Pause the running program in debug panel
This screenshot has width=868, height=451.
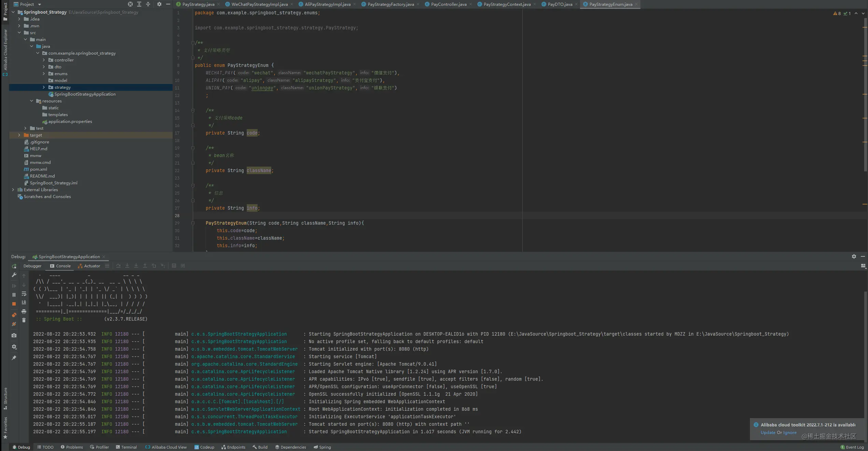tap(14, 295)
